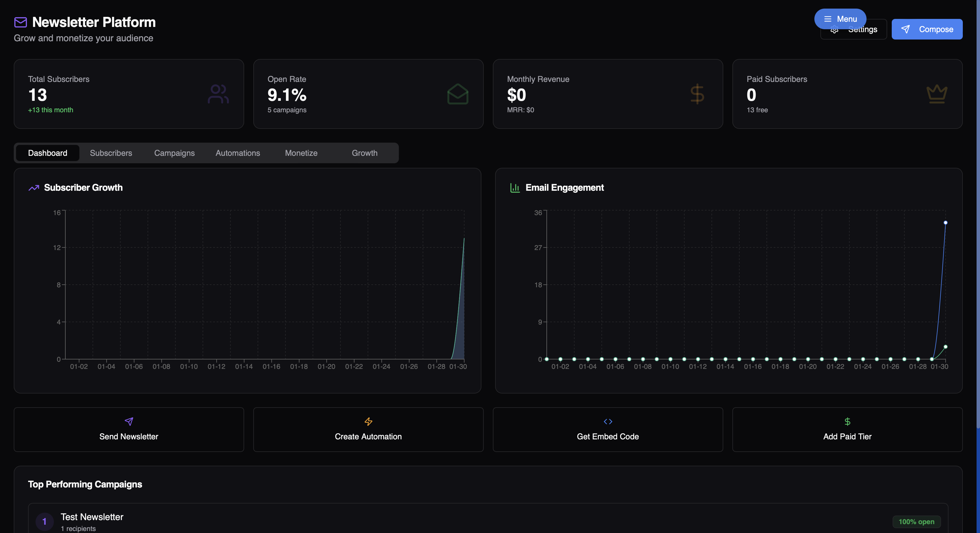This screenshot has width=980, height=533.
Task: Click the lightning bolt icon above Create Automation
Action: (x=368, y=422)
